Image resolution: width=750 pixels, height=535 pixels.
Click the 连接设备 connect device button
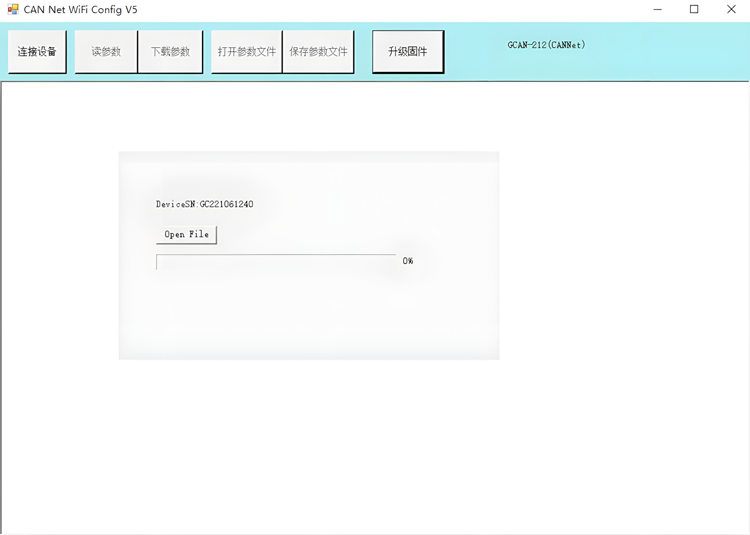(x=37, y=52)
